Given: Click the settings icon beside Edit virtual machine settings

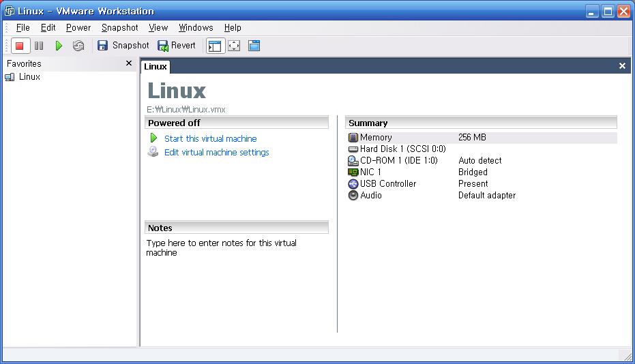Looking at the screenshot, I should click(153, 152).
